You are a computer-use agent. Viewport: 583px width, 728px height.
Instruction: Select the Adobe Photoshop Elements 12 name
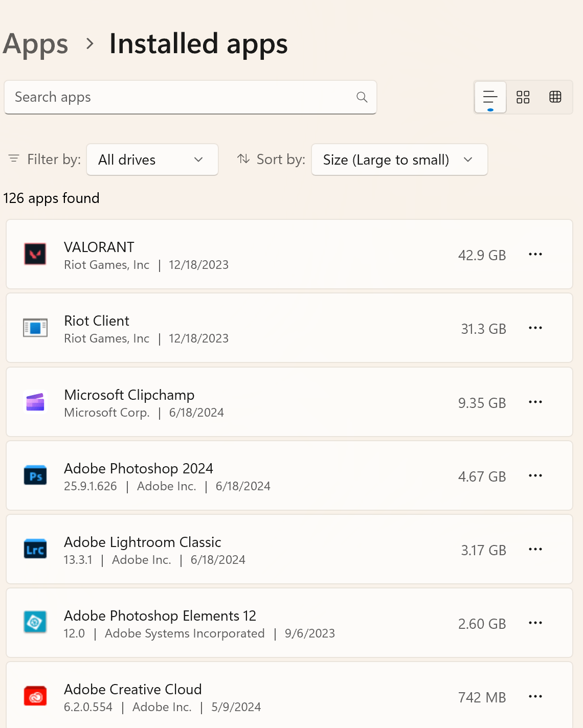pyautogui.click(x=160, y=616)
